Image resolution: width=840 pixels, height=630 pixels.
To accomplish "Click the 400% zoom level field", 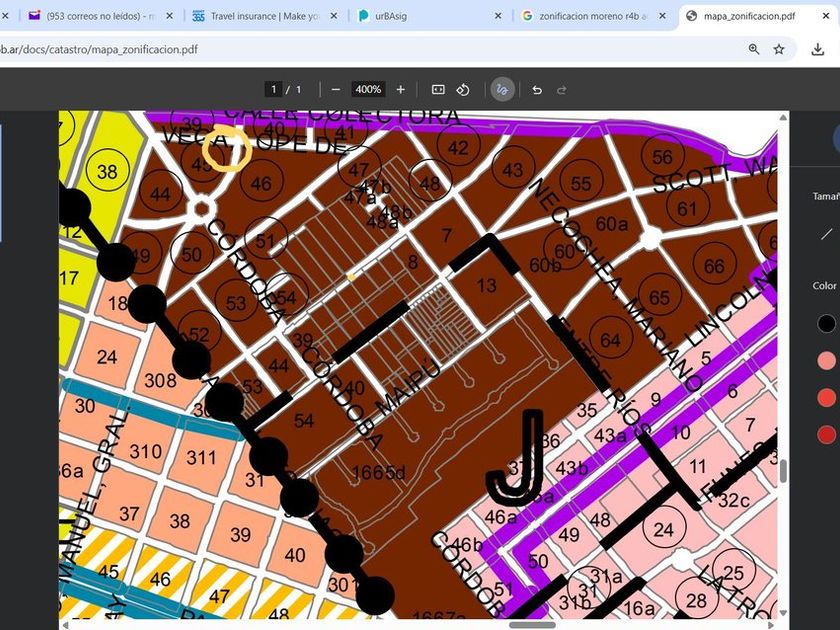I will point(368,89).
